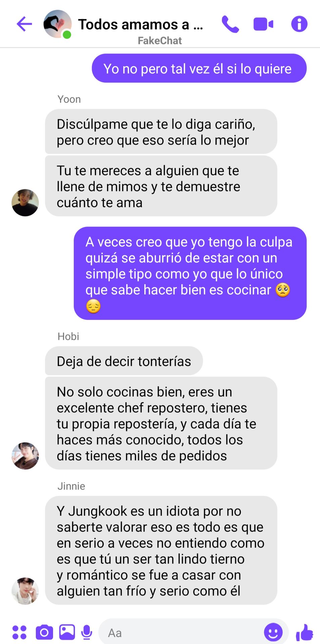Open the camera from the message bar
The image size is (320, 644).
44,633
